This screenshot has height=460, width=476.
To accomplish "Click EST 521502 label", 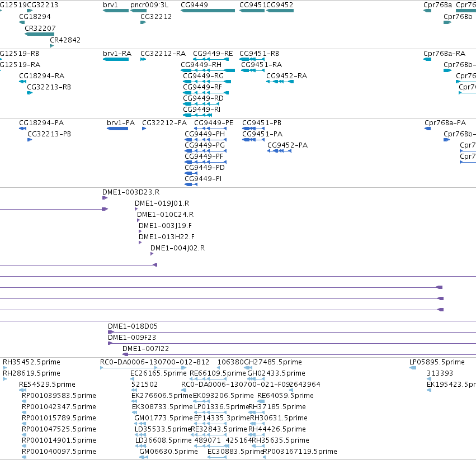I will click(x=144, y=385).
